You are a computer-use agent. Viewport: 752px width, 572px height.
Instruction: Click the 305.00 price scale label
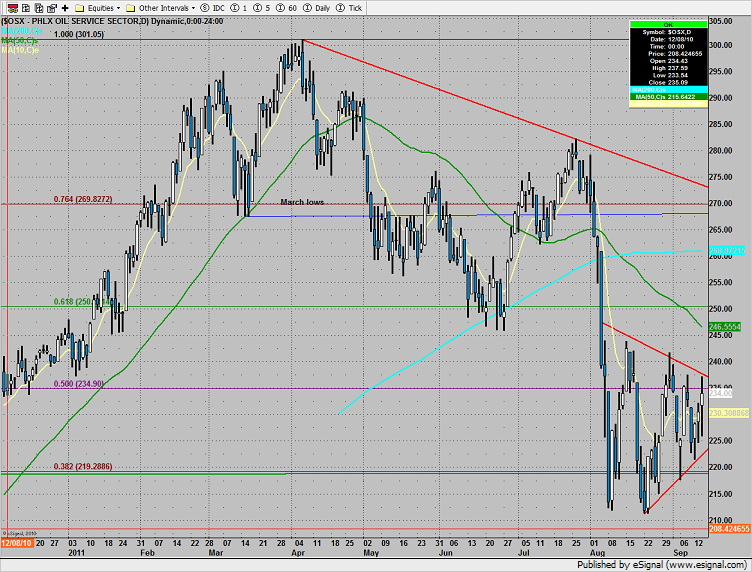(x=721, y=21)
